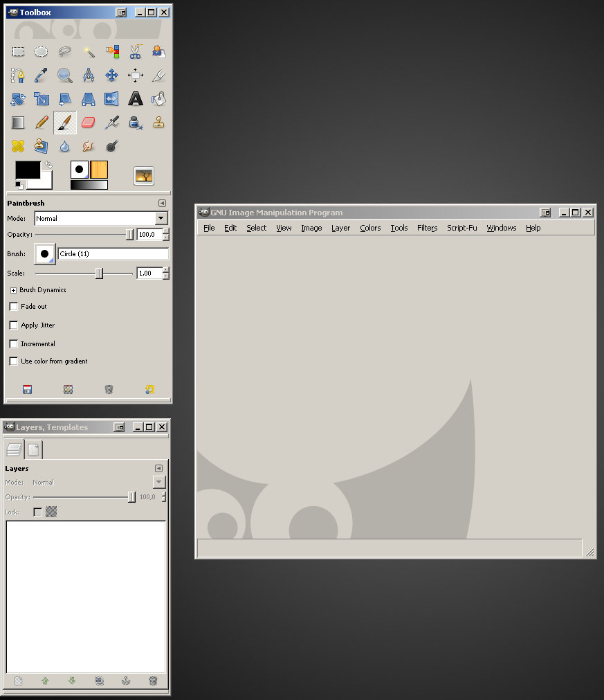Delete saved tool options with trash icon
The height and width of the screenshot is (700, 604).
pyautogui.click(x=109, y=390)
